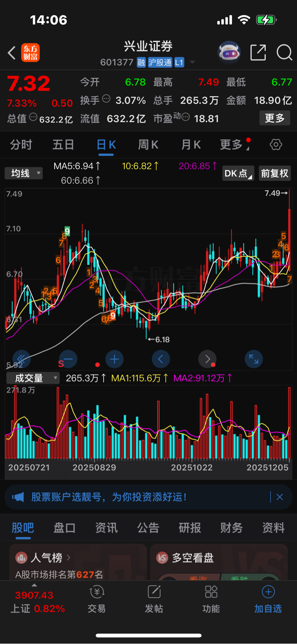Open chart settings gear icon

coord(276,144)
